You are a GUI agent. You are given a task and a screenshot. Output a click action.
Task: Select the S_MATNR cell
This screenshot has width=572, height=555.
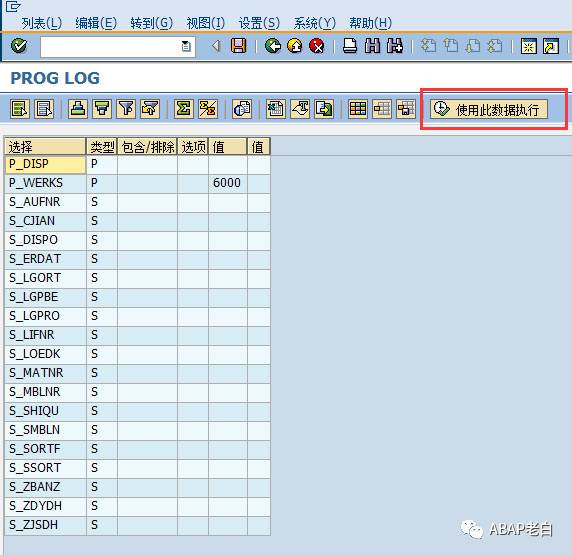45,373
